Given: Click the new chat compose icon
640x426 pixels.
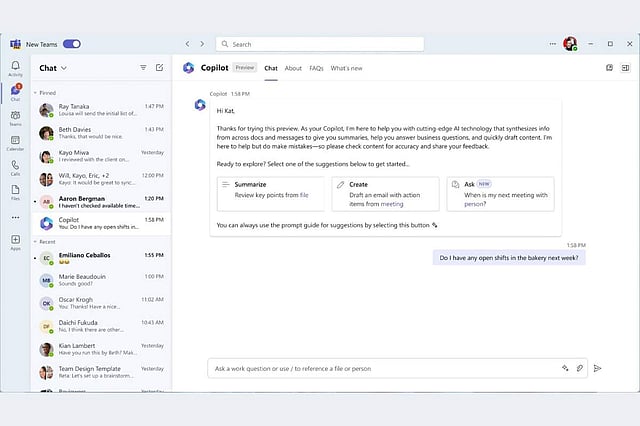Looking at the screenshot, I should (159, 68).
